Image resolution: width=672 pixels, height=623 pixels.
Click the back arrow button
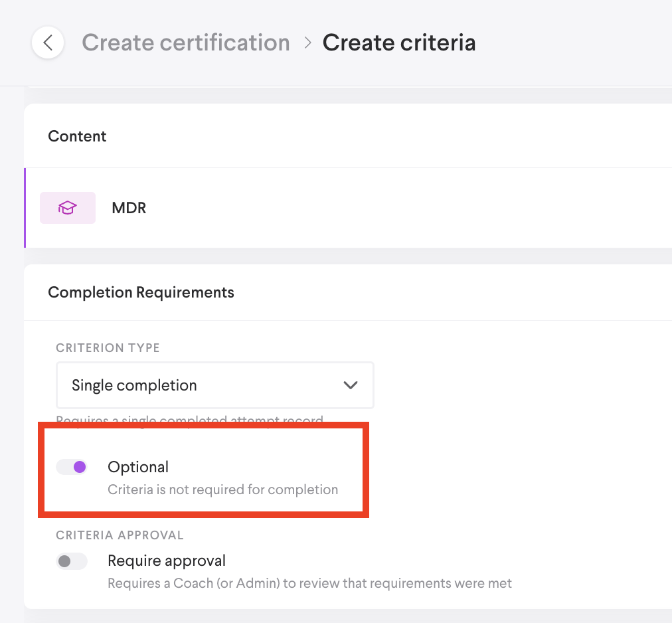[x=48, y=43]
